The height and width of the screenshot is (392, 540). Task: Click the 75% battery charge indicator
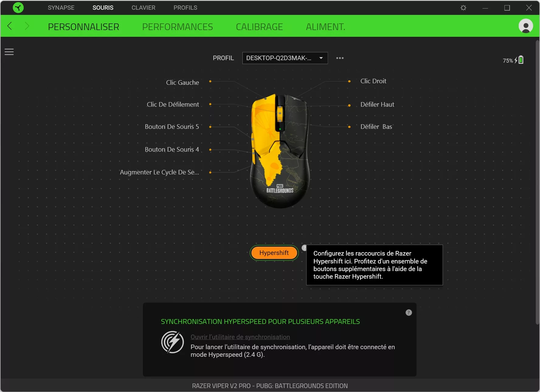coord(507,60)
